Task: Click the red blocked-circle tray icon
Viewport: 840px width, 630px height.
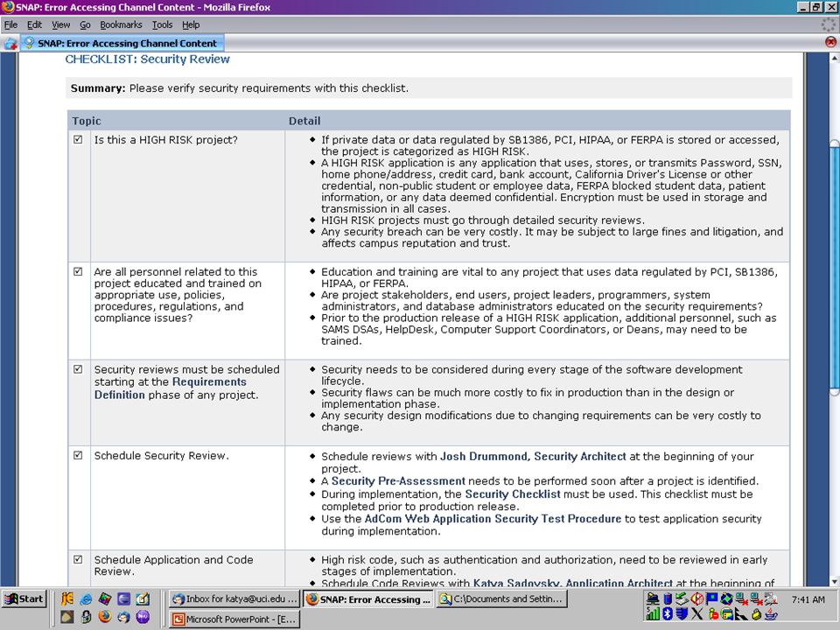Action: (x=697, y=598)
